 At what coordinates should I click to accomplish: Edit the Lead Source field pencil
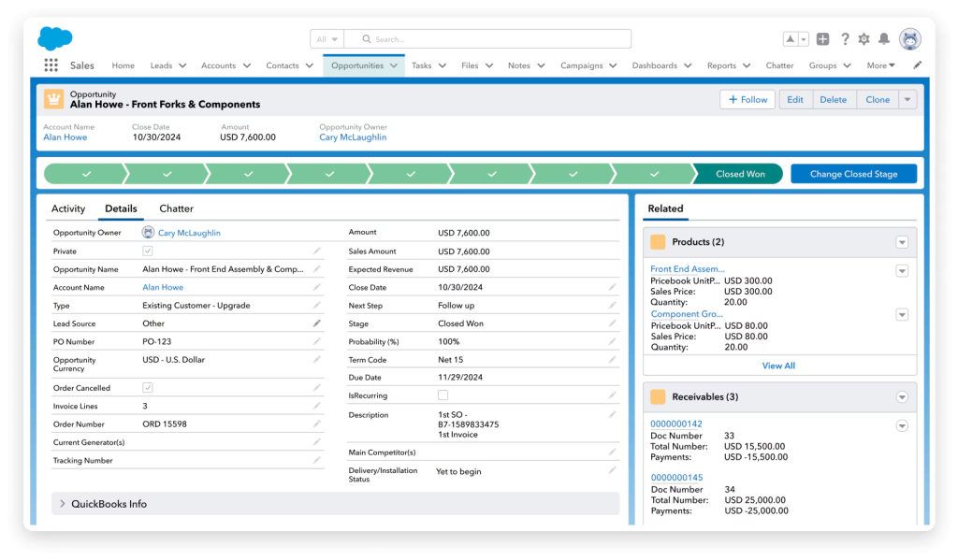tap(316, 323)
